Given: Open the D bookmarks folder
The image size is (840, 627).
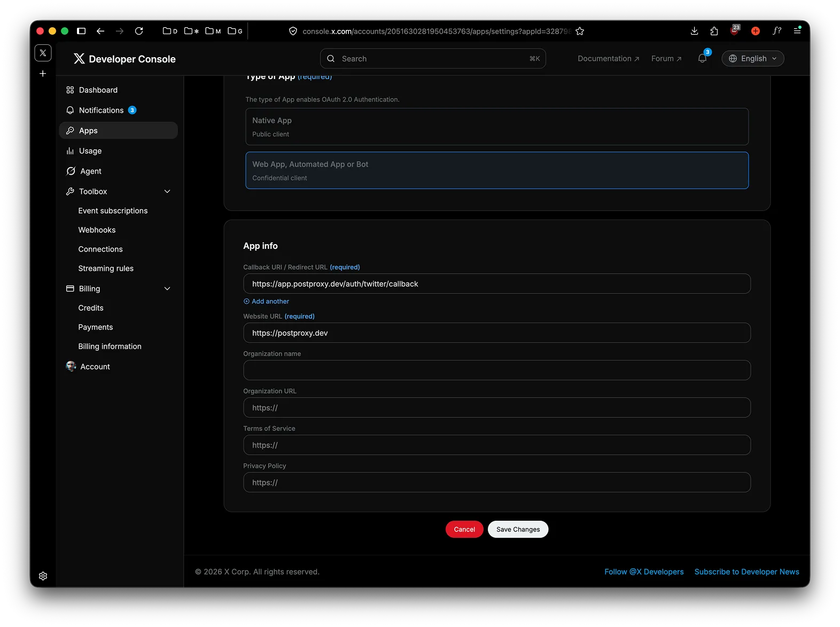Looking at the screenshot, I should pyautogui.click(x=170, y=31).
